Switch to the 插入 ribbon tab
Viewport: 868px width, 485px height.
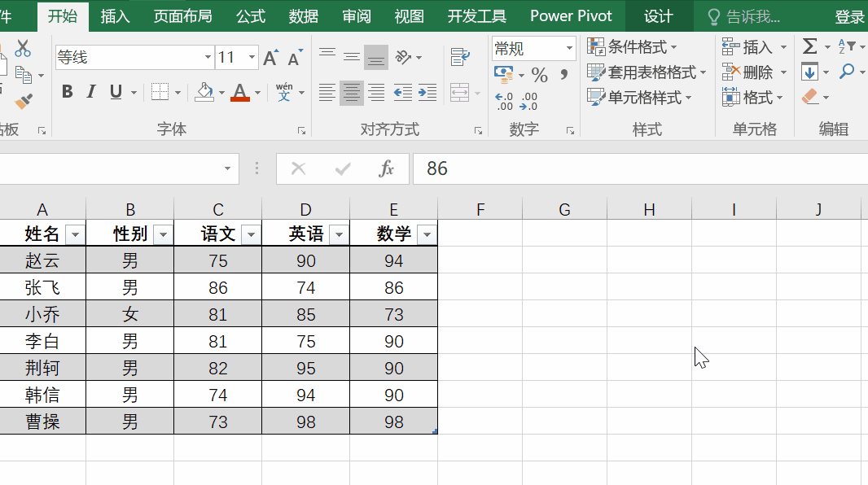coord(114,15)
